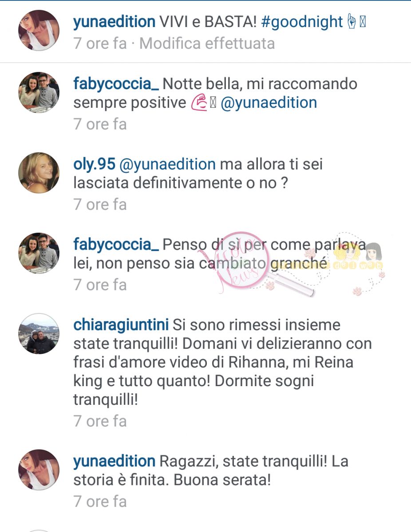
Task: Tap @yunaedition mention after sempre positive
Action: (269, 103)
